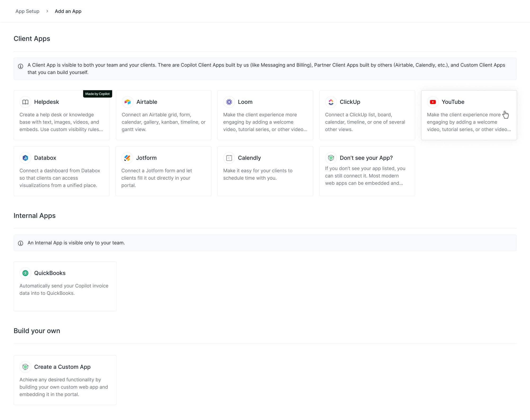
Task: Click the Internal Apps info icon
Action: 21,243
